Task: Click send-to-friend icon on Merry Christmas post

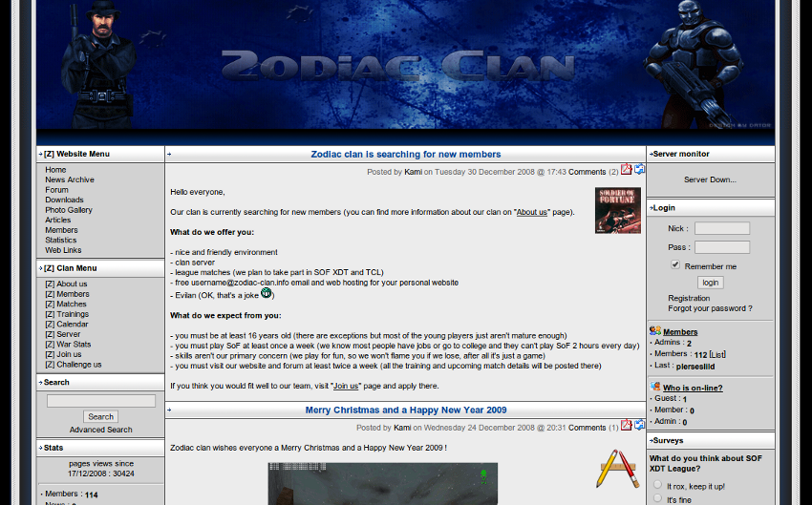Action: 639,425
